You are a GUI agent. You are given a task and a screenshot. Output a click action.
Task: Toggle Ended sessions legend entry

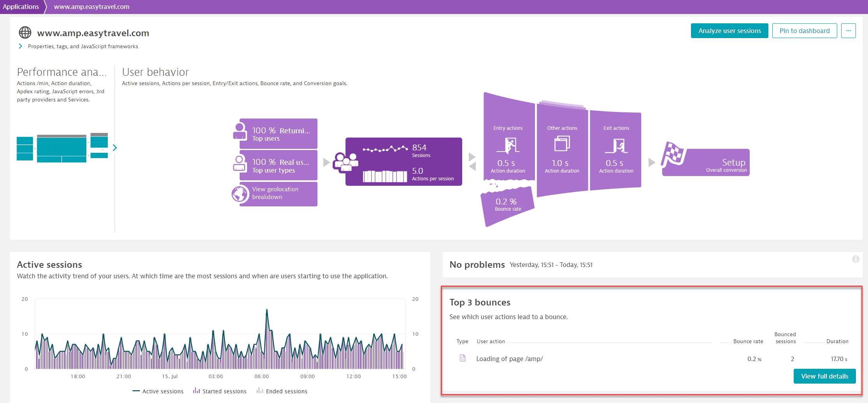coord(282,391)
